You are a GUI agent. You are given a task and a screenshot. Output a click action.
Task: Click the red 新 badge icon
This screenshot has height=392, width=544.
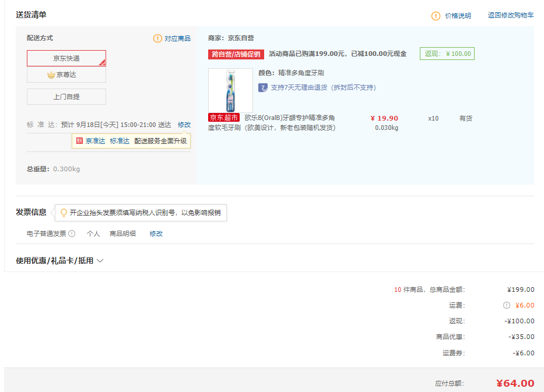pyautogui.click(x=79, y=141)
